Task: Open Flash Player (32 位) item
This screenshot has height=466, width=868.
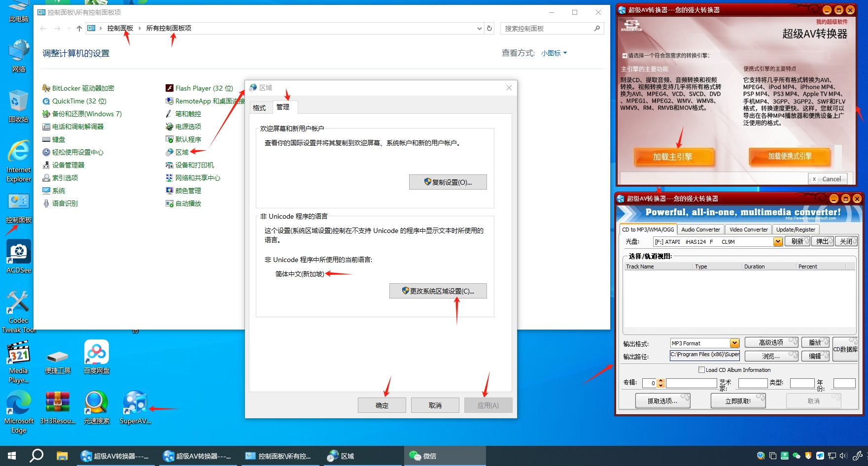Action: [x=200, y=88]
